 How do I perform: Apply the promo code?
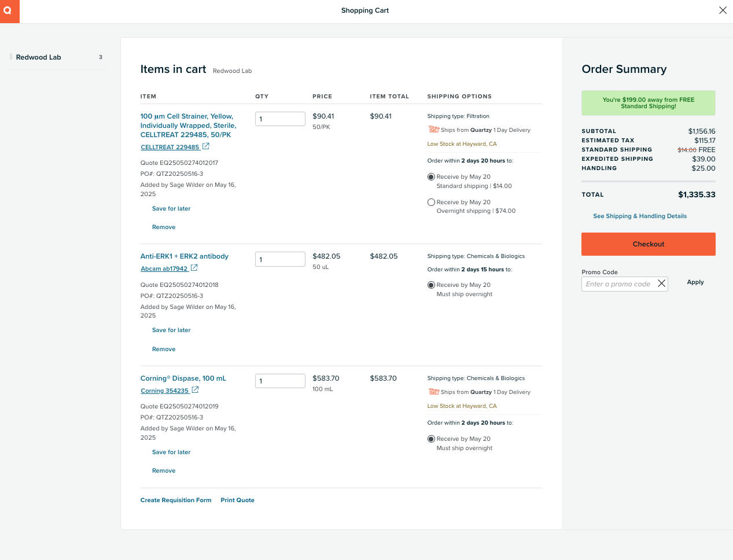click(x=695, y=282)
